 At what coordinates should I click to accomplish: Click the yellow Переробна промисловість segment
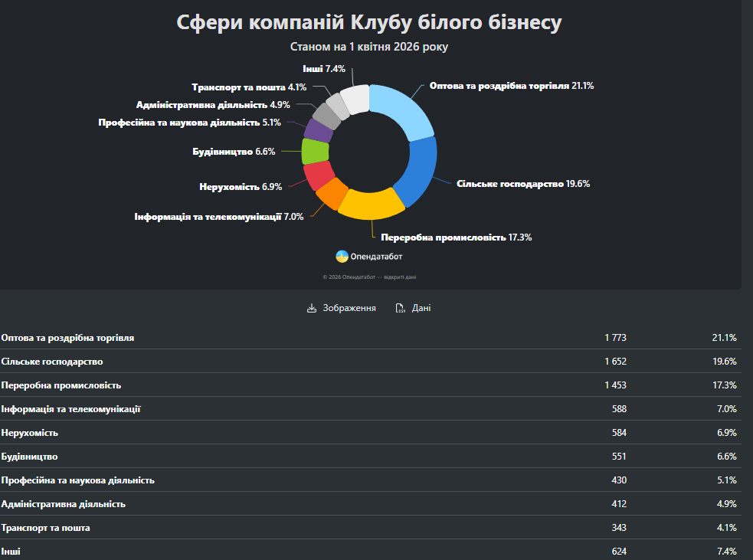pyautogui.click(x=370, y=201)
